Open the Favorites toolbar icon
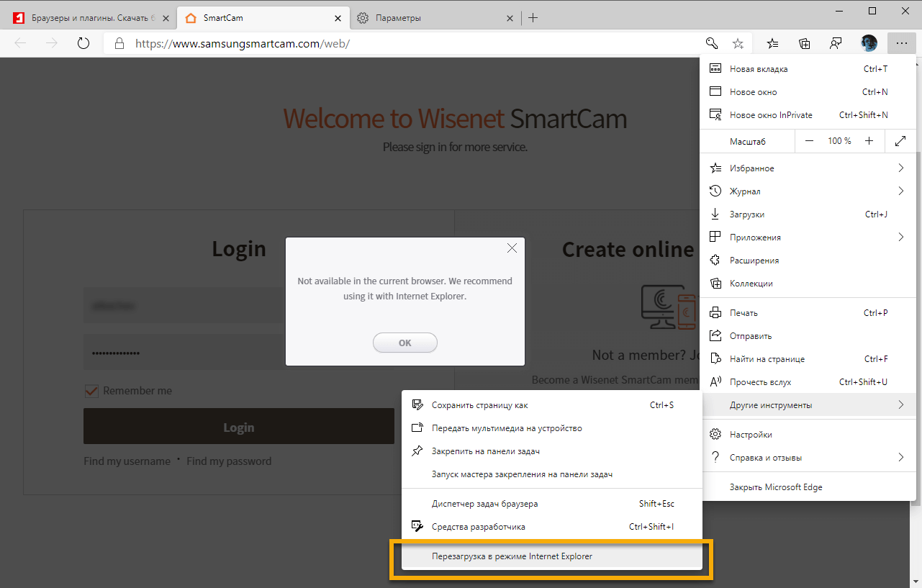The height and width of the screenshot is (588, 922). pyautogui.click(x=773, y=43)
